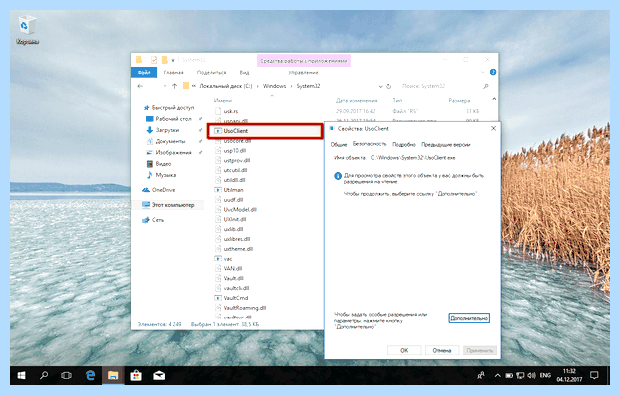
Task: Select OneDrive in the navigation pane
Action: point(159,190)
